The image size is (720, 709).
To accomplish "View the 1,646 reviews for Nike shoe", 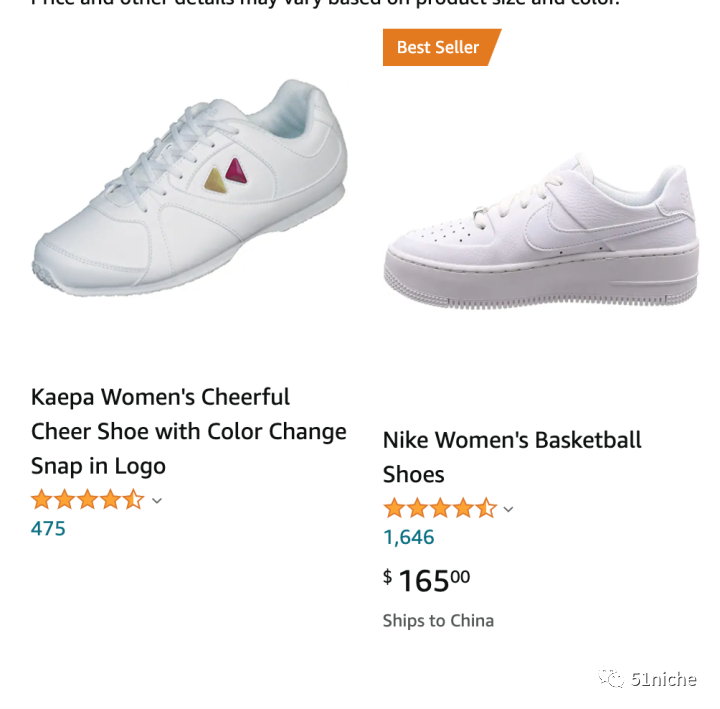I will [x=408, y=537].
